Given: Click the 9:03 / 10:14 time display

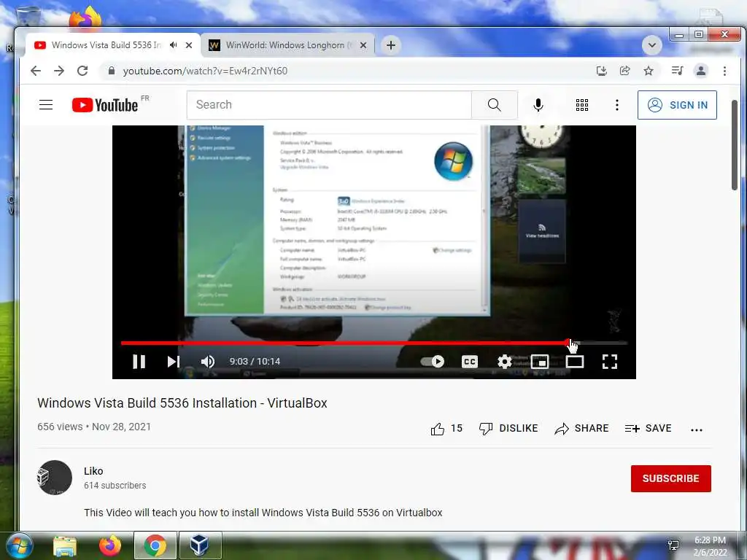Looking at the screenshot, I should click(255, 362).
